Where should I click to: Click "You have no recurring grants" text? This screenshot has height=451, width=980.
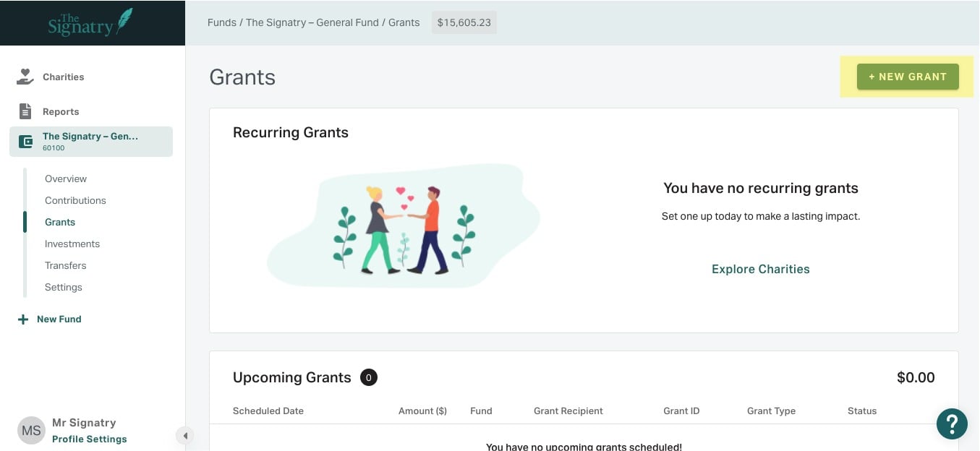coord(761,188)
